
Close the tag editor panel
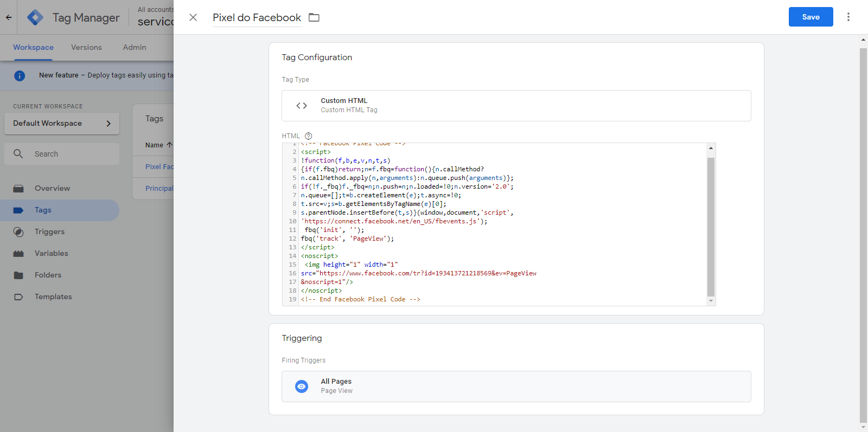193,17
